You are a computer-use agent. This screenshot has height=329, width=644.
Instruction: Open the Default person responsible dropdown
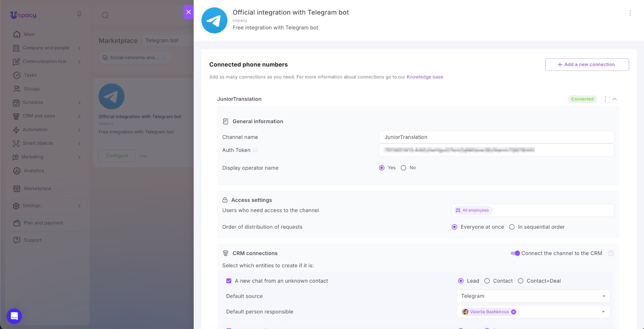603,312
